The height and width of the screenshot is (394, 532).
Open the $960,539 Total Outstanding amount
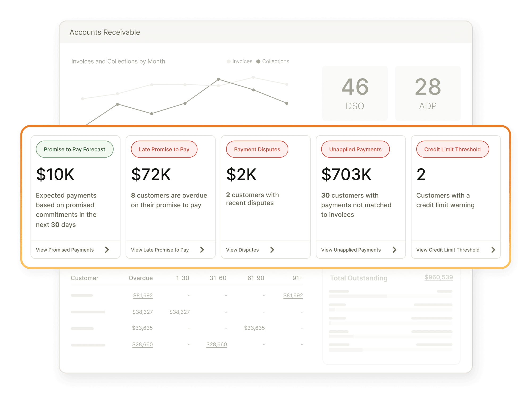(x=438, y=277)
